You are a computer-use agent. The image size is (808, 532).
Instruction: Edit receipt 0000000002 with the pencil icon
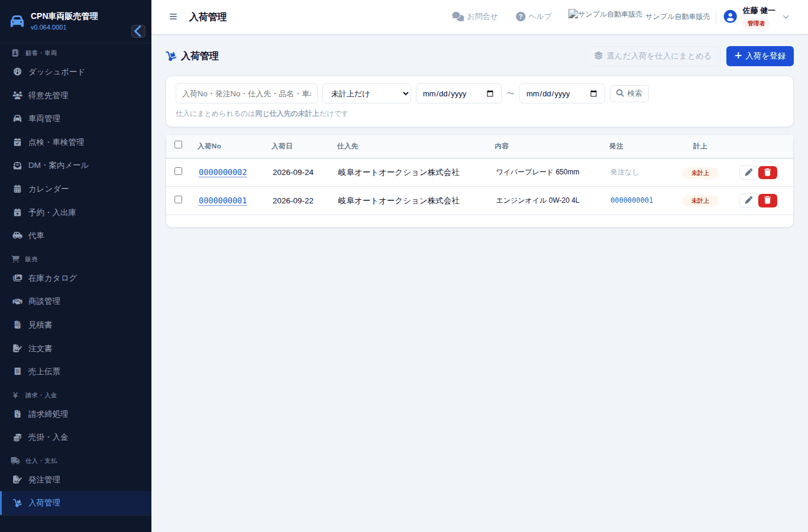tap(748, 173)
